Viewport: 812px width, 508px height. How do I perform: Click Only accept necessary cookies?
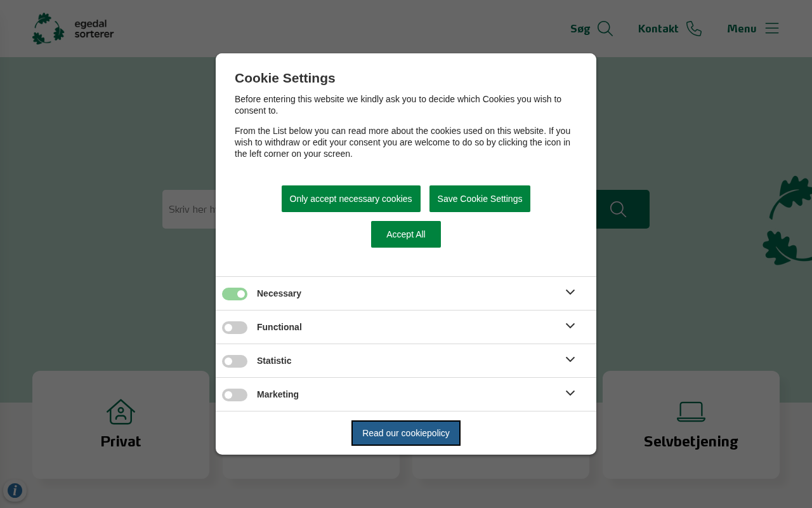click(351, 199)
